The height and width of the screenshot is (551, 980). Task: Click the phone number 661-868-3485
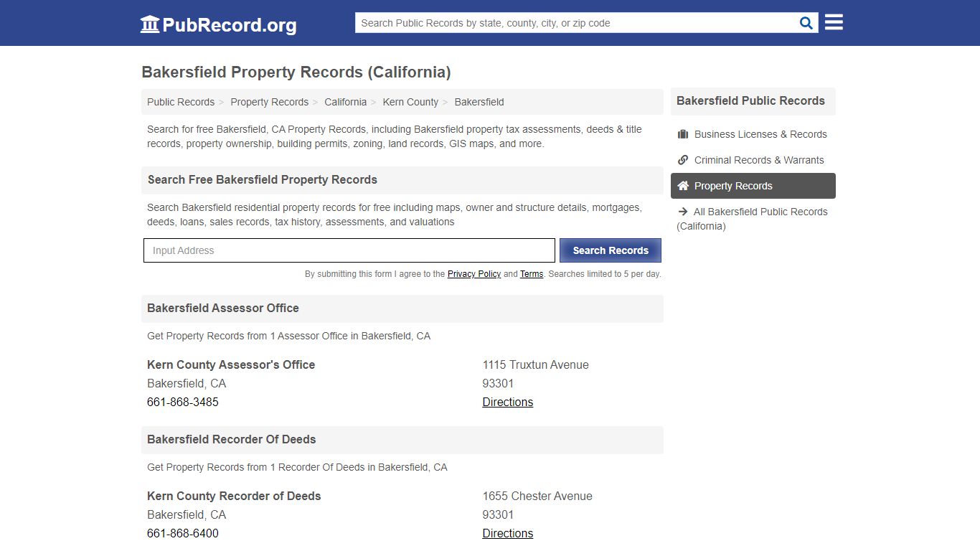(x=183, y=402)
